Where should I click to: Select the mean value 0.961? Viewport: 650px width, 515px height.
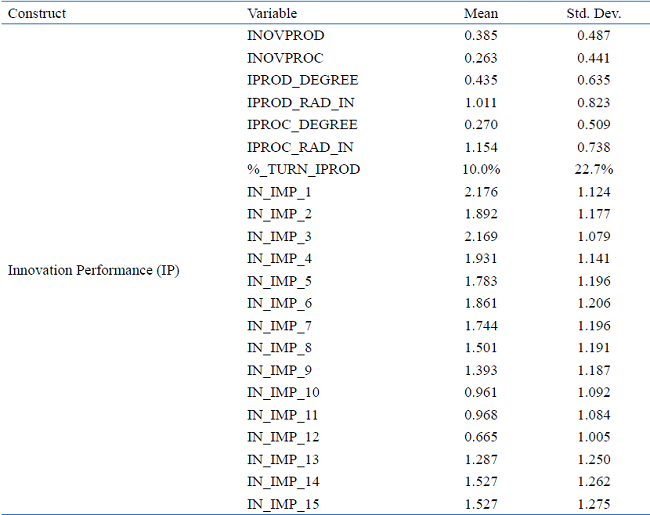(481, 392)
